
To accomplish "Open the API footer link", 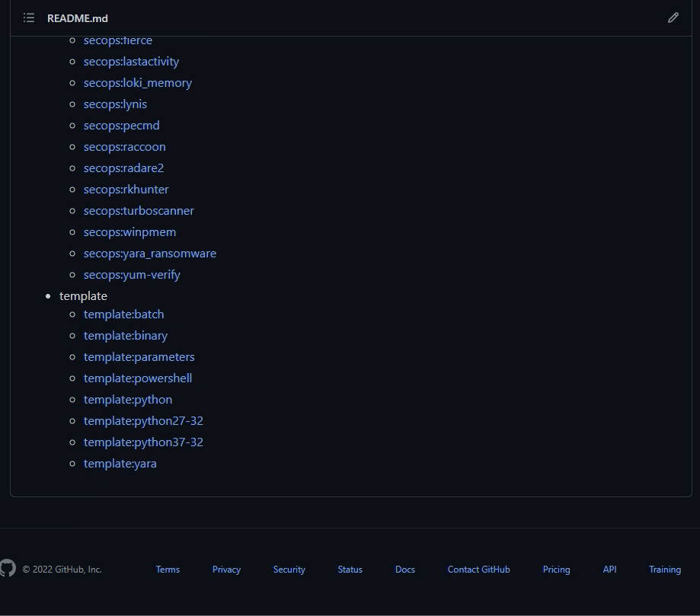I will tap(609, 569).
